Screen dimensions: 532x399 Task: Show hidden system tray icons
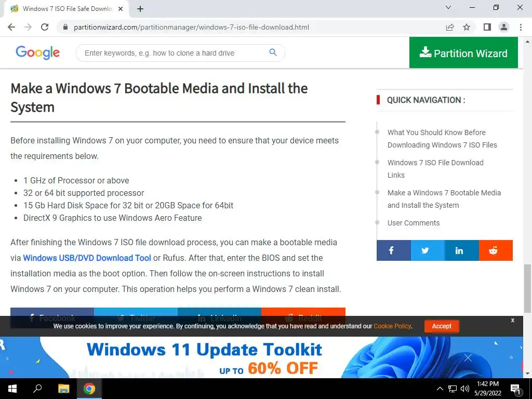[x=440, y=389]
